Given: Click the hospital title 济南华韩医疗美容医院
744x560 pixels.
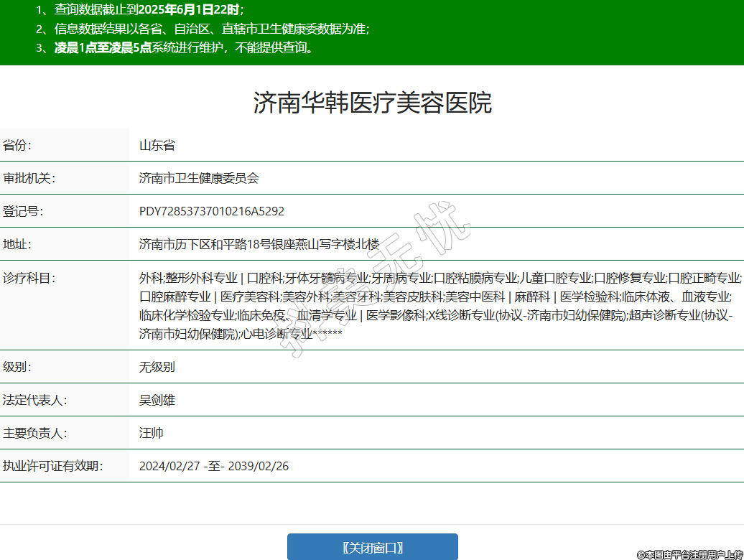Looking at the screenshot, I should click(x=372, y=103).
